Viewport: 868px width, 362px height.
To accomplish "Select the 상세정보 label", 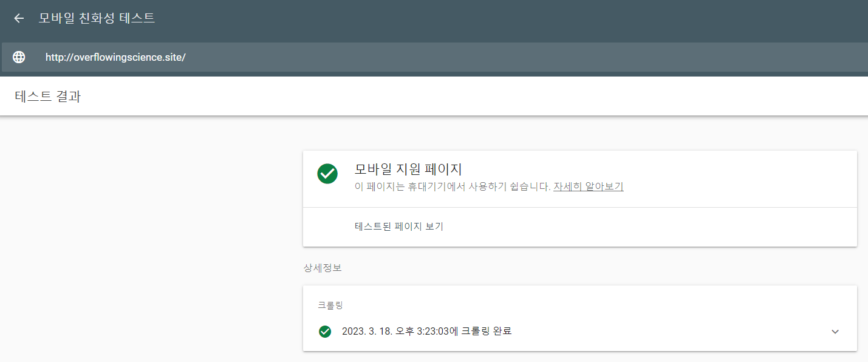I will (323, 268).
